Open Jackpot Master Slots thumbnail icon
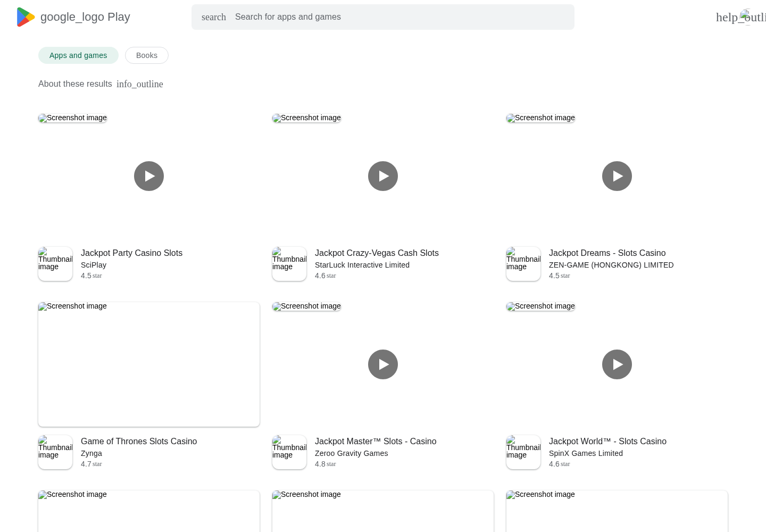The height and width of the screenshot is (532, 766). (289, 452)
